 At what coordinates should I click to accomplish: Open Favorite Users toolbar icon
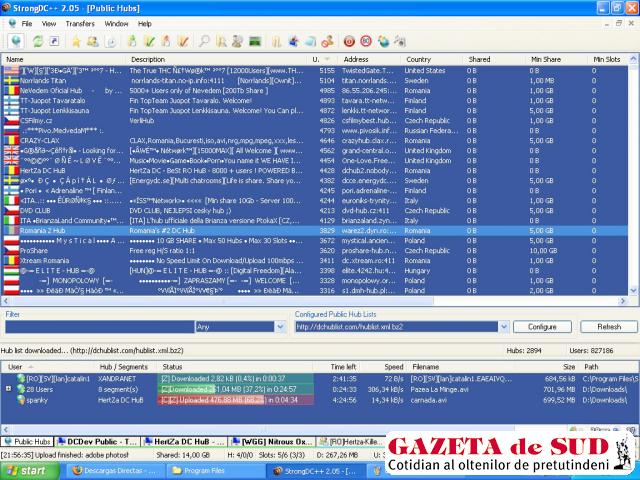[x=93, y=41]
